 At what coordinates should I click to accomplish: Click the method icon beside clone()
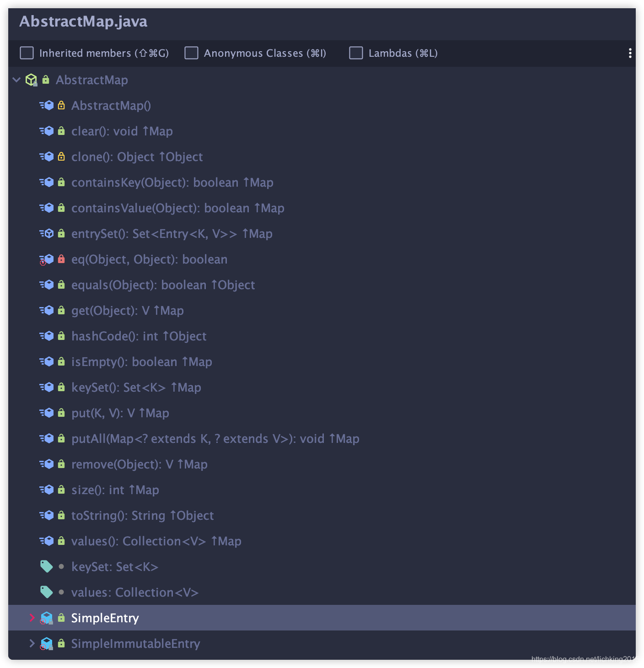[47, 157]
